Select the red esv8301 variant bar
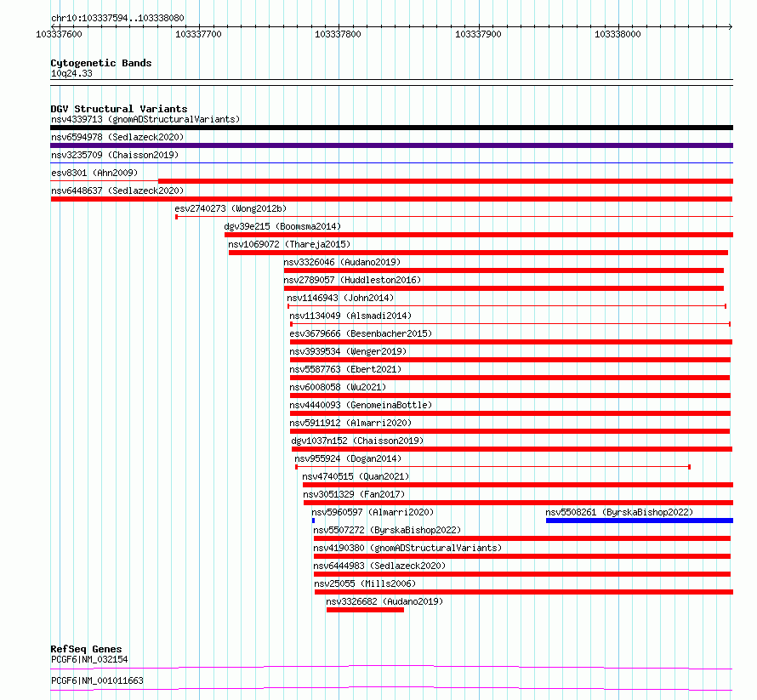The width and height of the screenshot is (757, 700). [446, 181]
